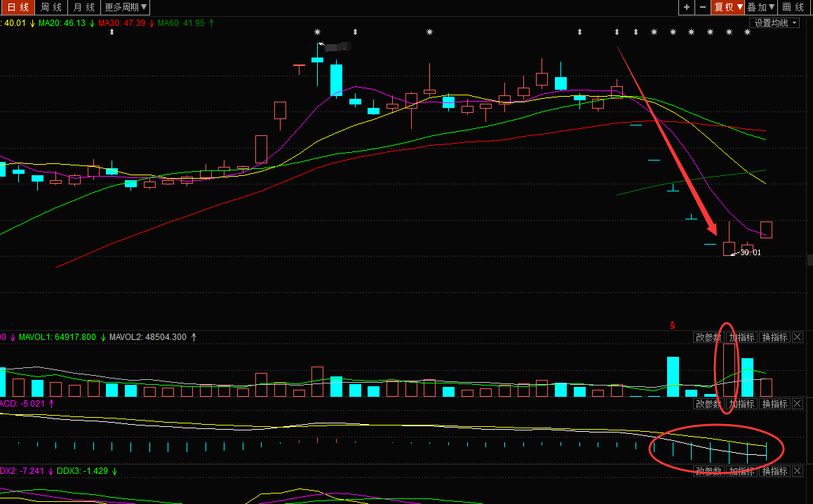Click 加指标 in the volume panel

click(x=741, y=337)
